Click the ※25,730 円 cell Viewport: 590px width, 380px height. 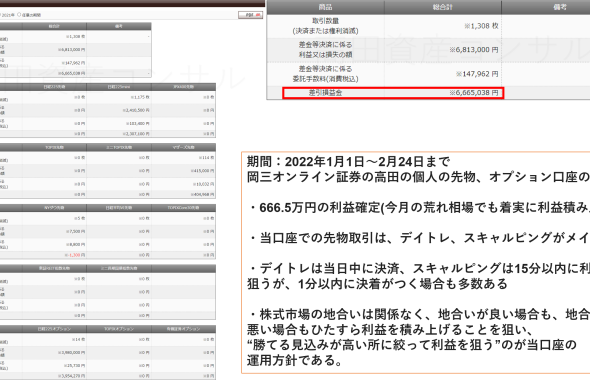(75, 366)
